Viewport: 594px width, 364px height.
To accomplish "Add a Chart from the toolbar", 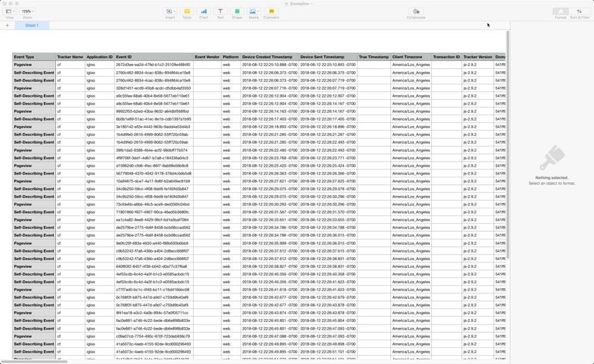I will click(x=203, y=11).
